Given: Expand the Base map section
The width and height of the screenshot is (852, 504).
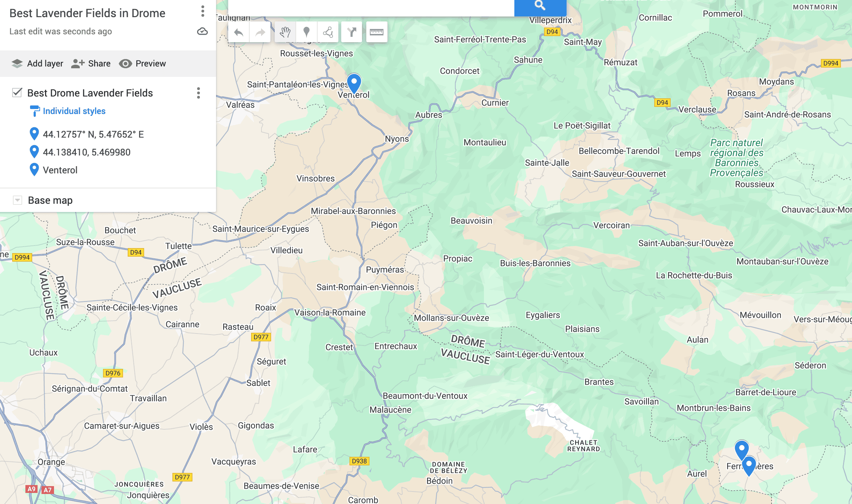Looking at the screenshot, I should coord(17,200).
